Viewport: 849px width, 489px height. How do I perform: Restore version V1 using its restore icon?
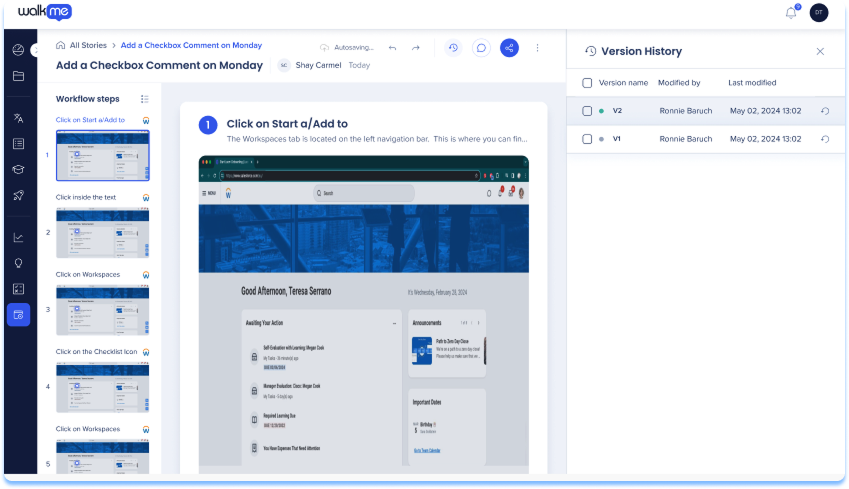point(824,139)
